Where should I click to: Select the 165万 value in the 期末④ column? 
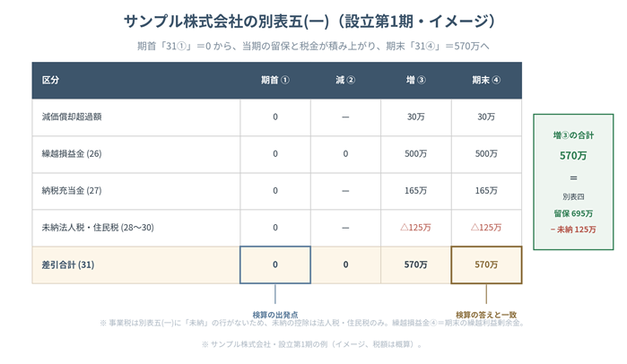pyautogui.click(x=486, y=191)
